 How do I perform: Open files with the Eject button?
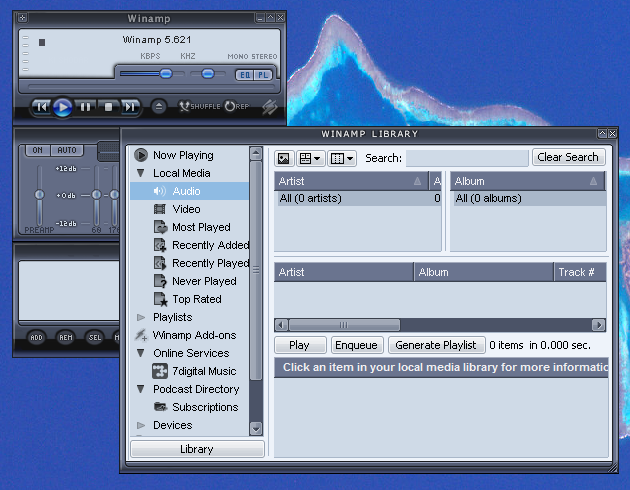(159, 107)
